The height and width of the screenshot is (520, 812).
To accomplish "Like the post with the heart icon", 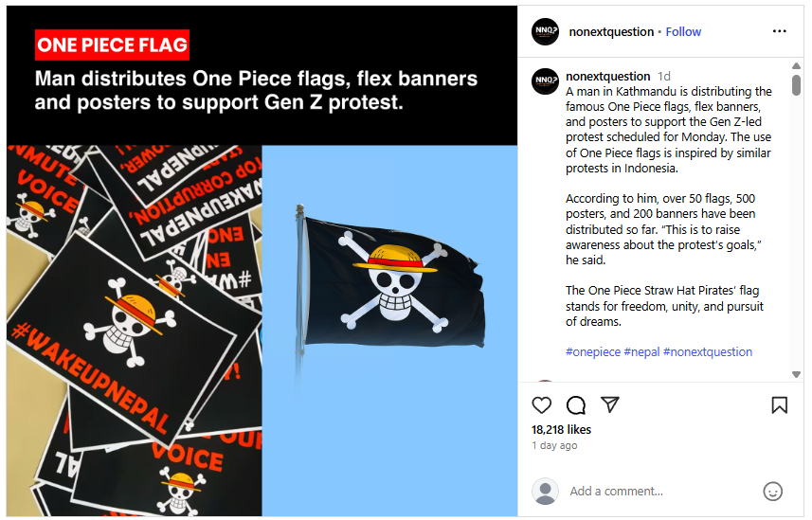I will pyautogui.click(x=542, y=405).
